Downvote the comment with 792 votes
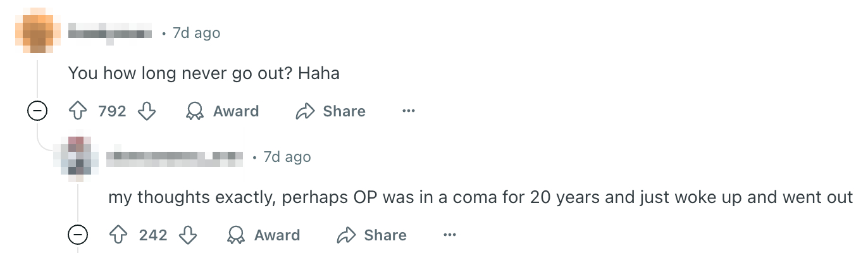The width and height of the screenshot is (868, 253). 147,111
